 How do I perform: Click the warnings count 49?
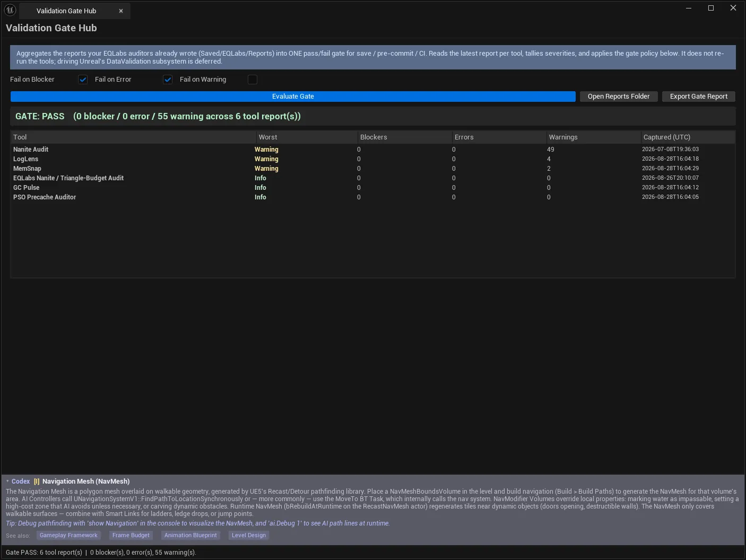coord(550,150)
